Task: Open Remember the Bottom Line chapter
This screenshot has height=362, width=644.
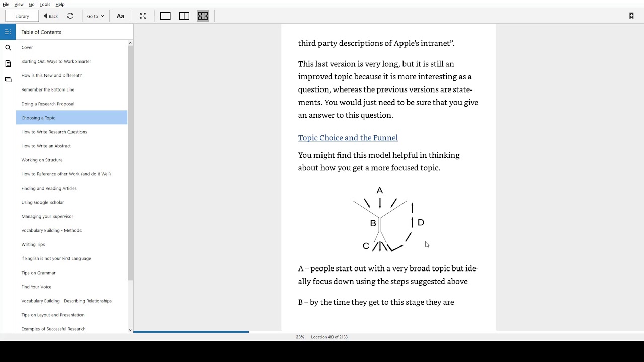Action: [x=71, y=89]
